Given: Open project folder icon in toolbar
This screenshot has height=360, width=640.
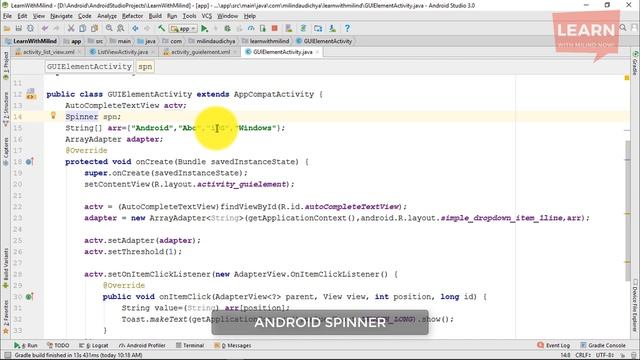Looking at the screenshot, I should [7, 29].
